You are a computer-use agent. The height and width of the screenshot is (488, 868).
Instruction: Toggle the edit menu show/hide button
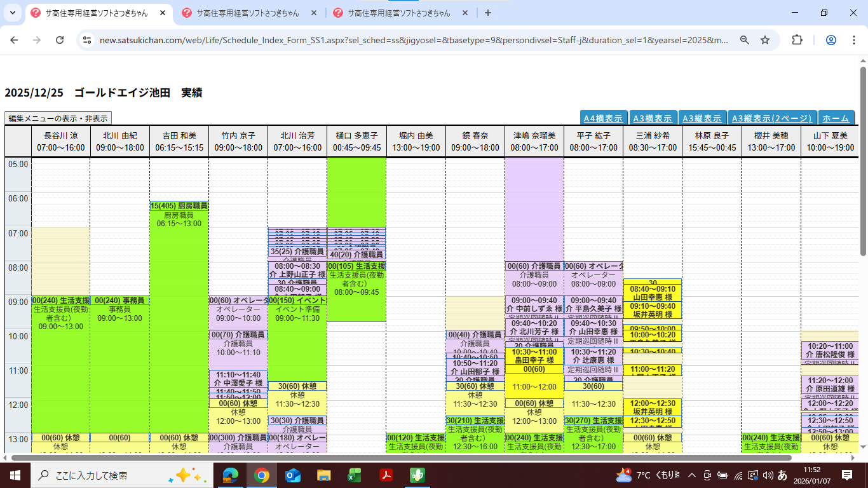point(58,118)
